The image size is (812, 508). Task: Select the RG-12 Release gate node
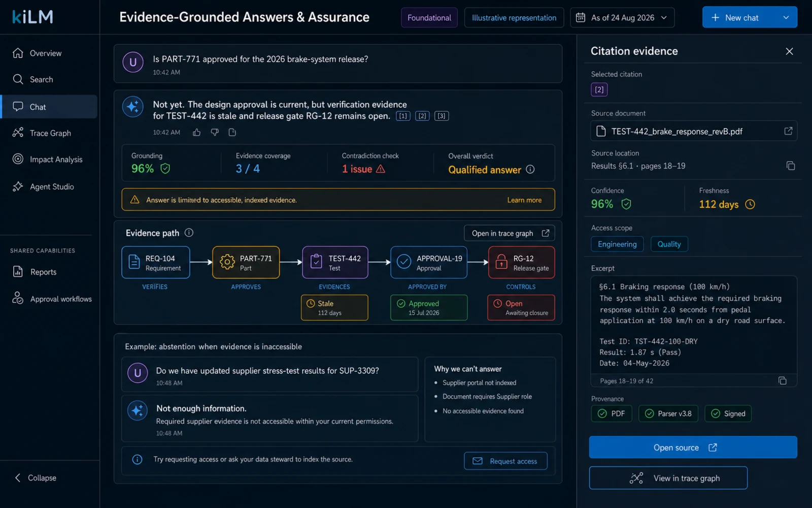coord(521,263)
